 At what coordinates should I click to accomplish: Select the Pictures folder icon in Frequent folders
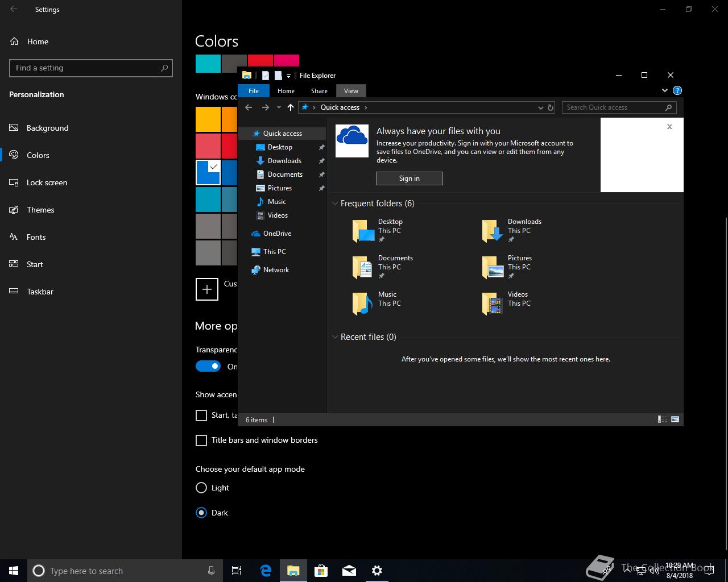[493, 267]
